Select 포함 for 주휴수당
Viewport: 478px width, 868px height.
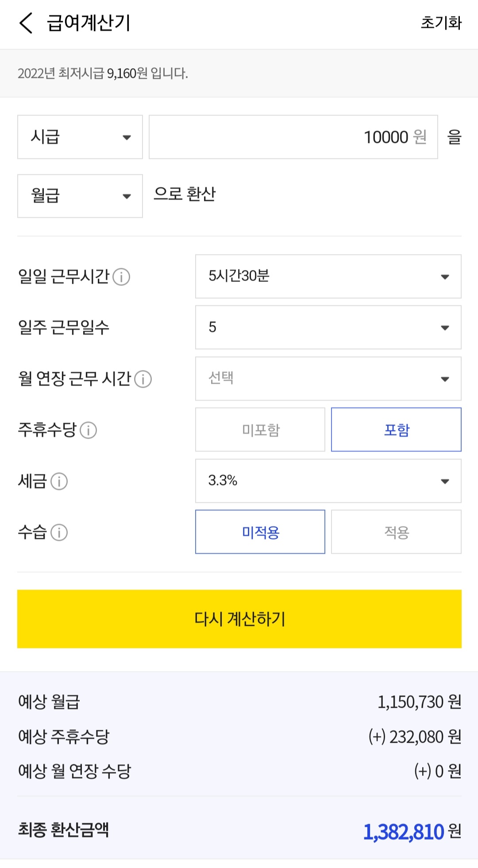click(396, 430)
